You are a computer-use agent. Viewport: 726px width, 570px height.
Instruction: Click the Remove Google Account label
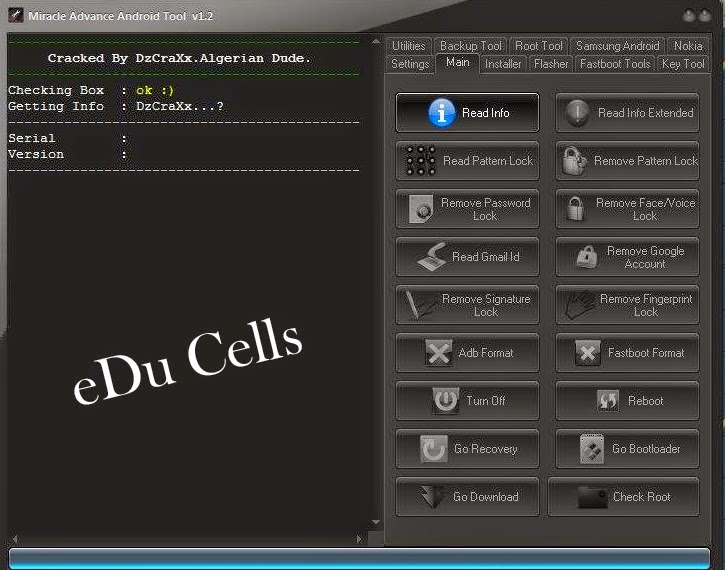tap(645, 257)
